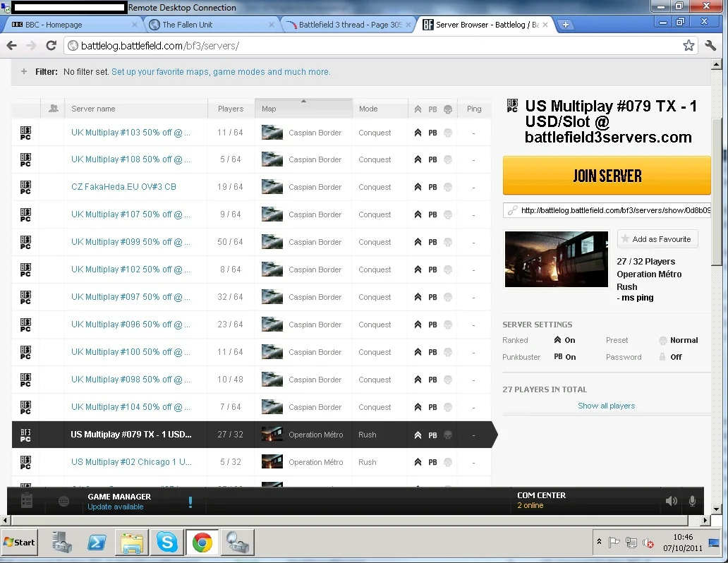The height and width of the screenshot is (563, 728).
Task: Bookmark this page with the star icon
Action: click(688, 46)
